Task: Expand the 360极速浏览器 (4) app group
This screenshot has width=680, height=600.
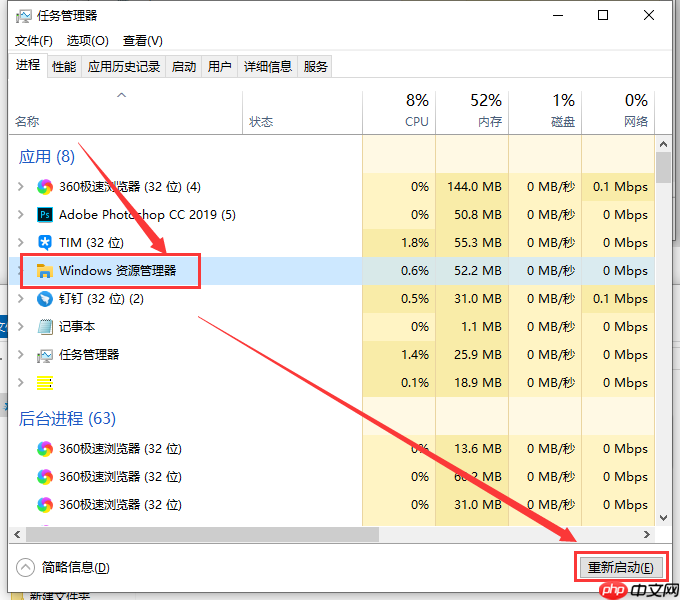Action: [20, 187]
